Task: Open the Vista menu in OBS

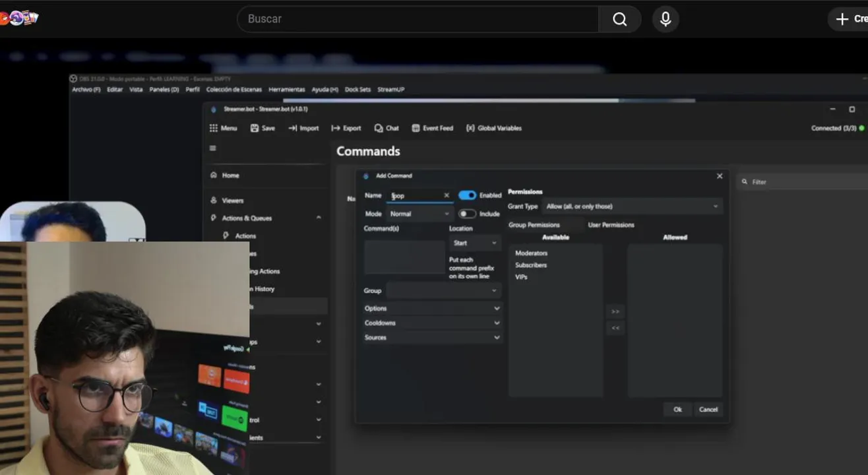Action: 136,90
